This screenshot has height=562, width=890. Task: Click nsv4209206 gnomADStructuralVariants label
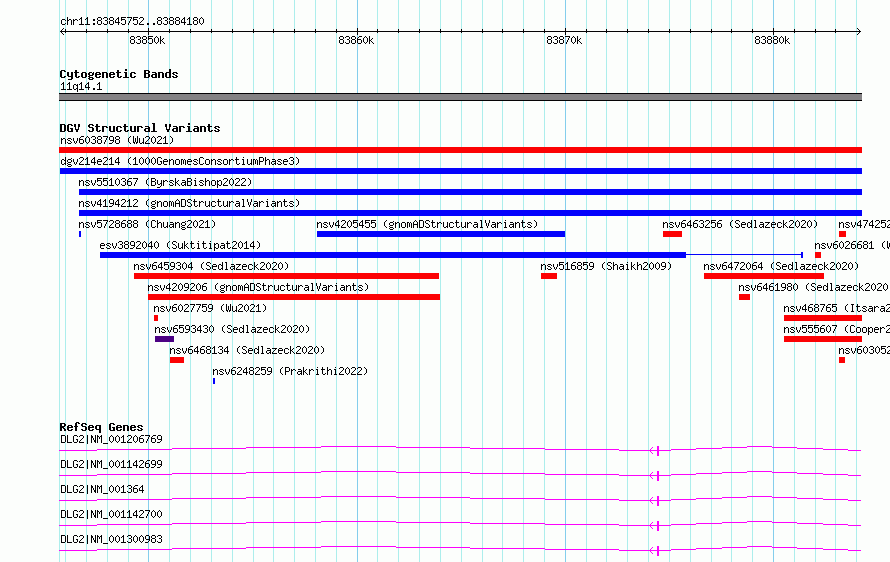(x=258, y=287)
